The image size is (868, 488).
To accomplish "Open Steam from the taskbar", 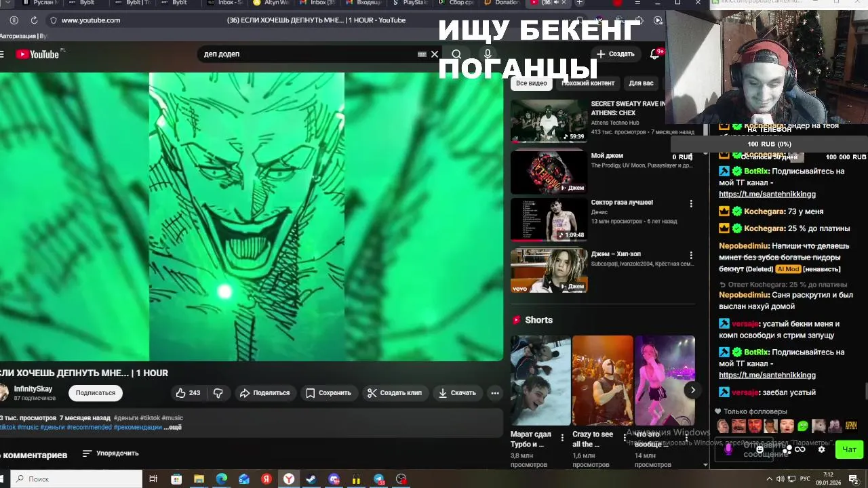I will 311,479.
